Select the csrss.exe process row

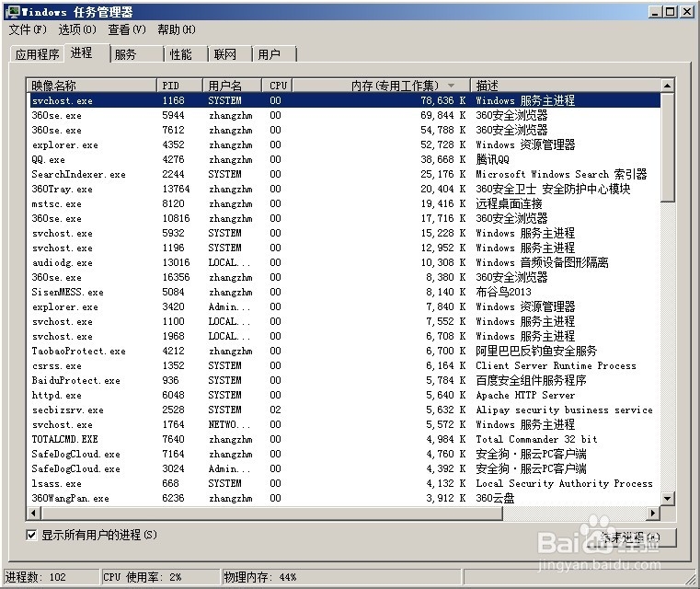(345, 365)
